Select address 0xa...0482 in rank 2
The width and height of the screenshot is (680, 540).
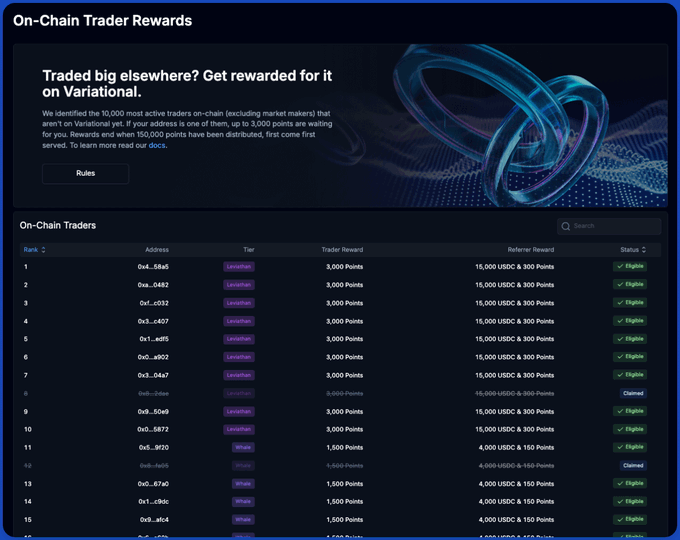153,285
